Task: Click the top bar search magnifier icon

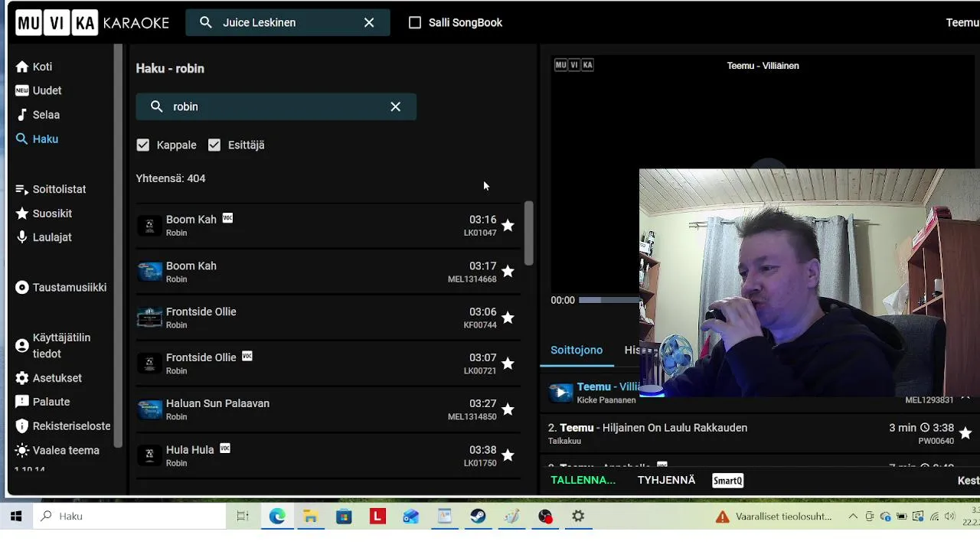Action: [206, 23]
